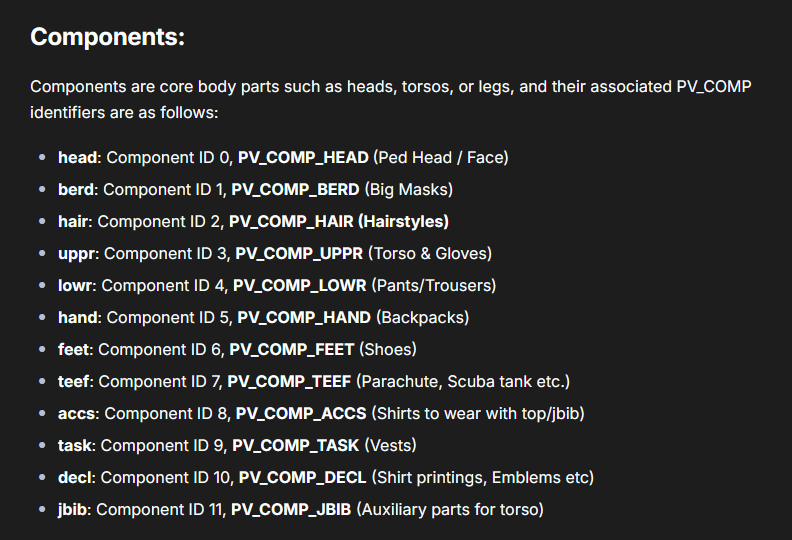792x540 pixels.
Task: Click the bold task list label
Action: click(x=75, y=446)
